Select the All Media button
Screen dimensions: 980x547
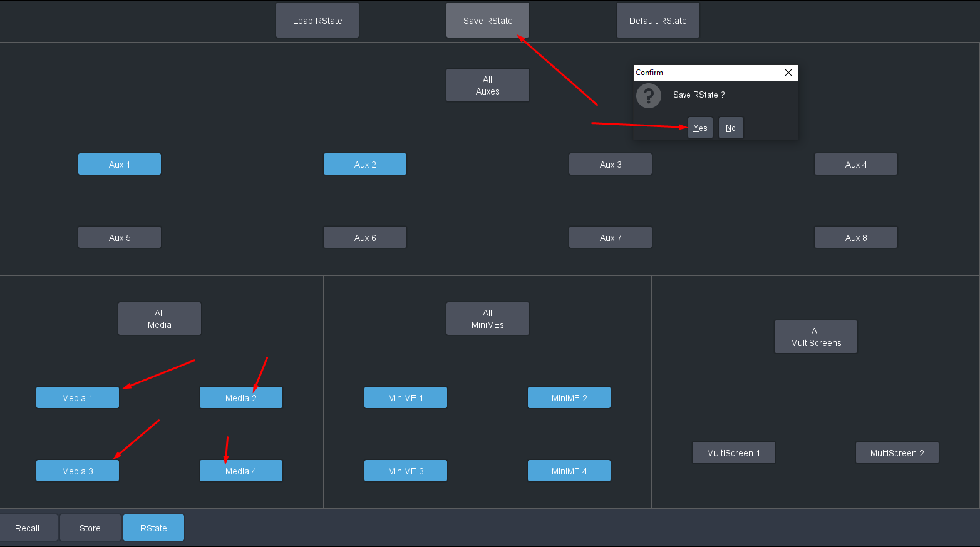[160, 319]
